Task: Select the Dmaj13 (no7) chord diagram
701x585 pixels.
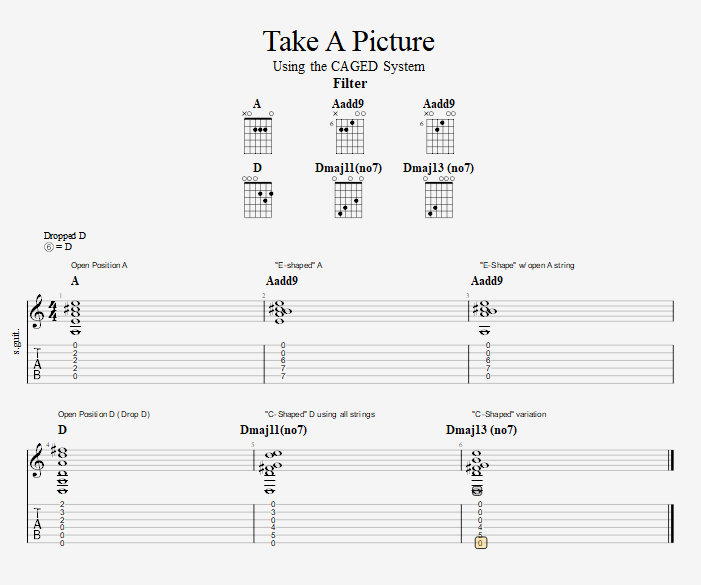Action: (x=439, y=197)
